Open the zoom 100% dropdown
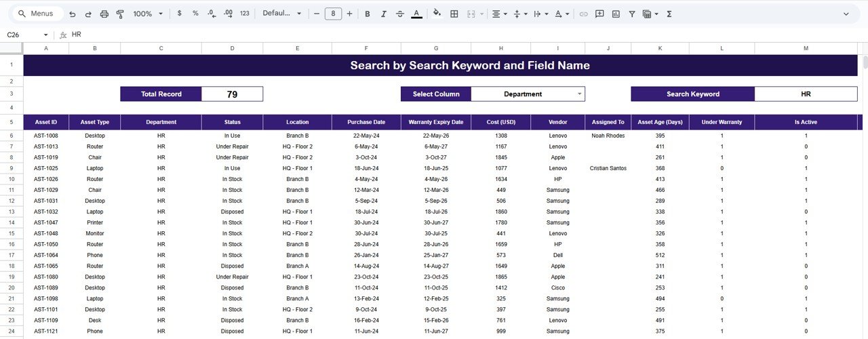Viewport: 868px width, 339px height. [x=148, y=14]
